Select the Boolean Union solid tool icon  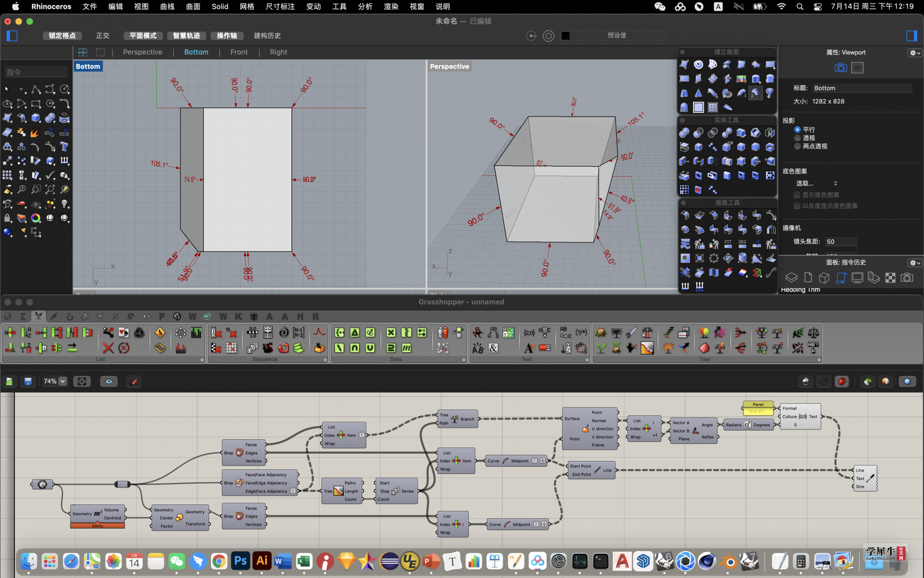click(x=684, y=133)
